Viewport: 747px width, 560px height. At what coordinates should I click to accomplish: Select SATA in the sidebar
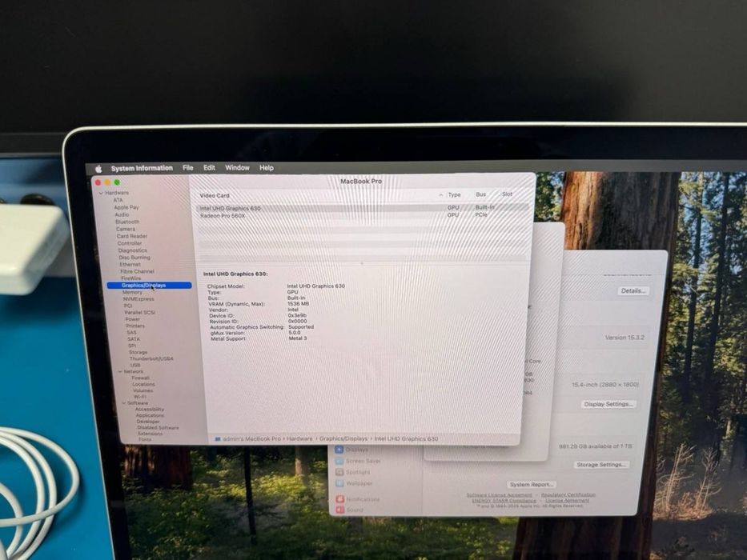pyautogui.click(x=134, y=339)
